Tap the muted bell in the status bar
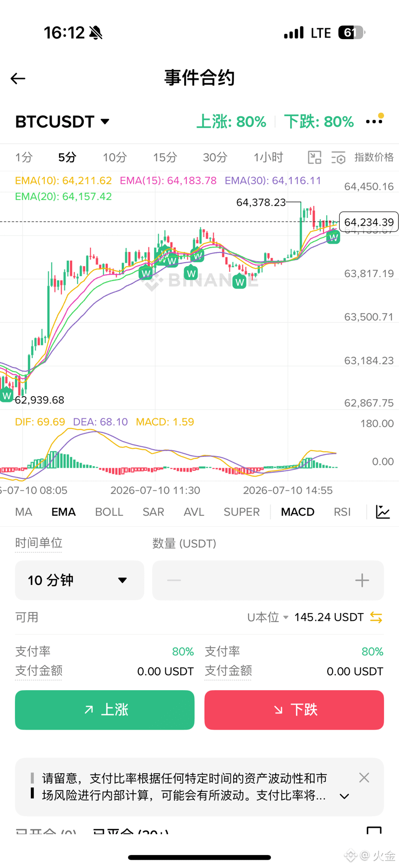This screenshot has height=868, width=399. [x=96, y=33]
